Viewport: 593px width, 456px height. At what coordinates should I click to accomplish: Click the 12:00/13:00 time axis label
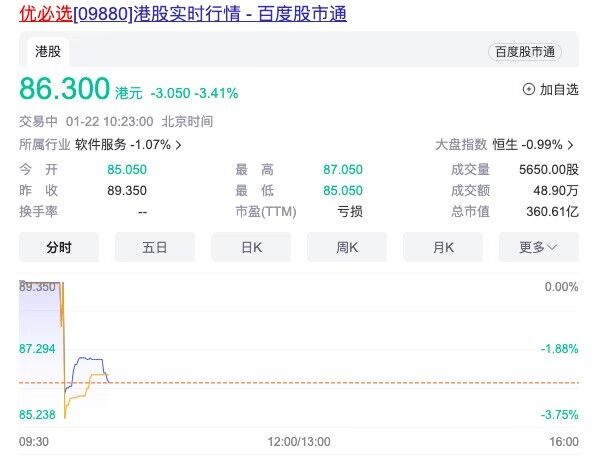(x=299, y=442)
